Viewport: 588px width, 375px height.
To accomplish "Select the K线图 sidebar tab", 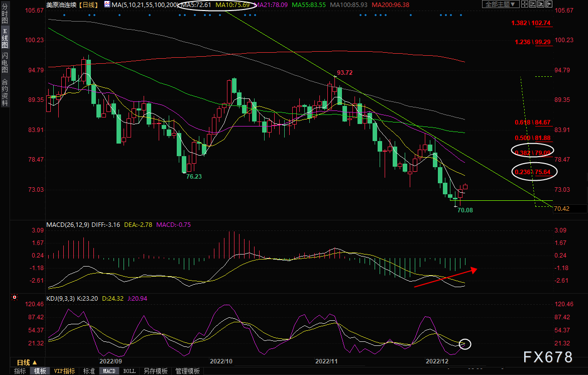I will 5,38.
